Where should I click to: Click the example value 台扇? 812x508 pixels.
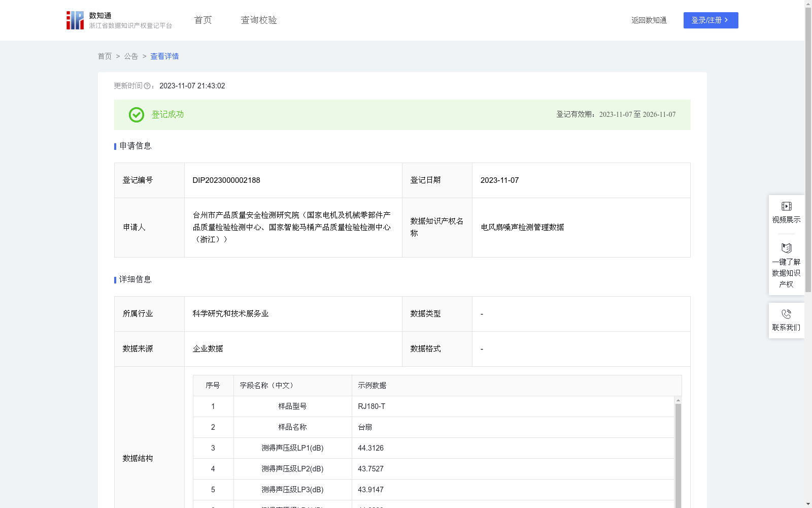(x=365, y=427)
